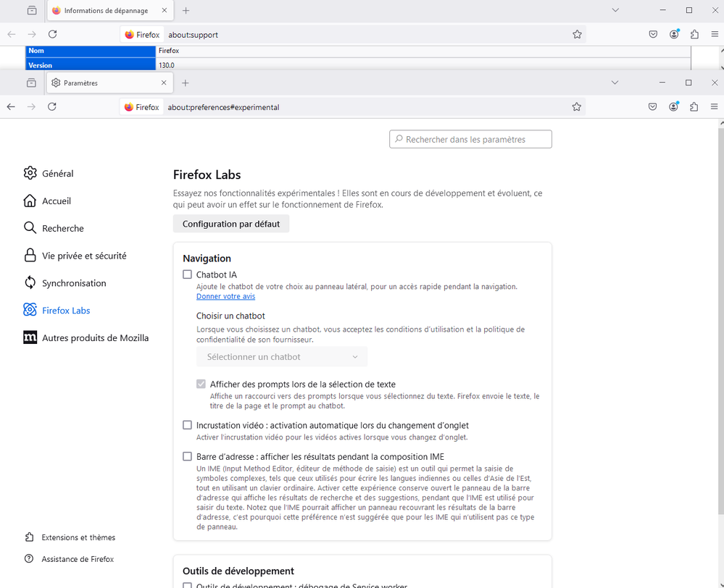Open the tab list chevron in Paramètres window

(x=615, y=83)
